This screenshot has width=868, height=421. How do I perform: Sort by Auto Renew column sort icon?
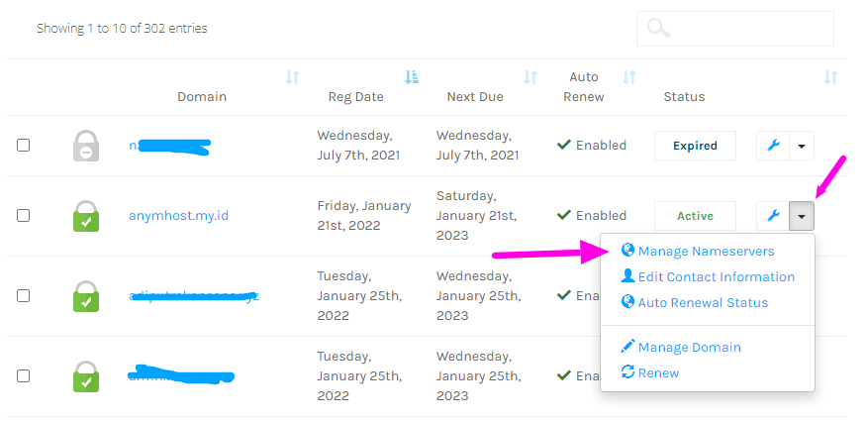pyautogui.click(x=628, y=77)
